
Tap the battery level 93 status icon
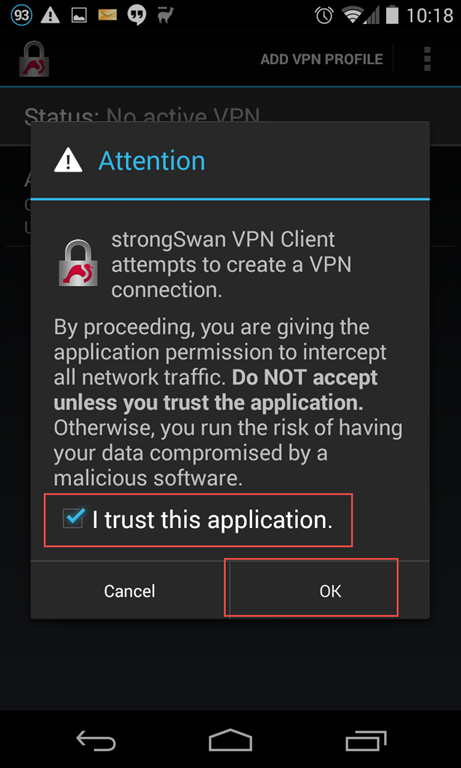click(x=21, y=15)
